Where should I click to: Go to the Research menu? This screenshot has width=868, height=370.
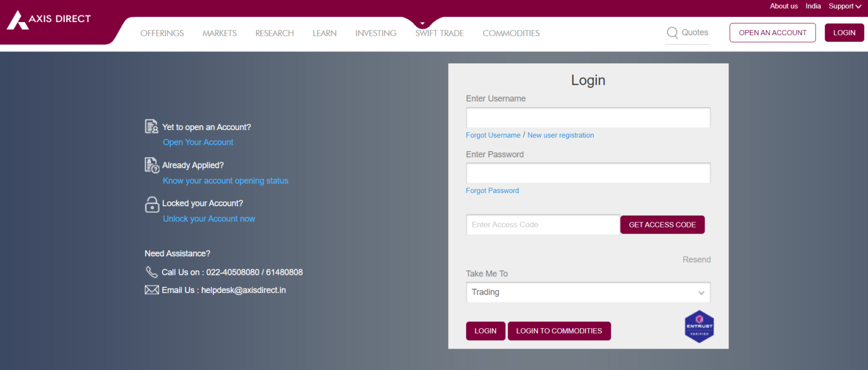click(275, 33)
